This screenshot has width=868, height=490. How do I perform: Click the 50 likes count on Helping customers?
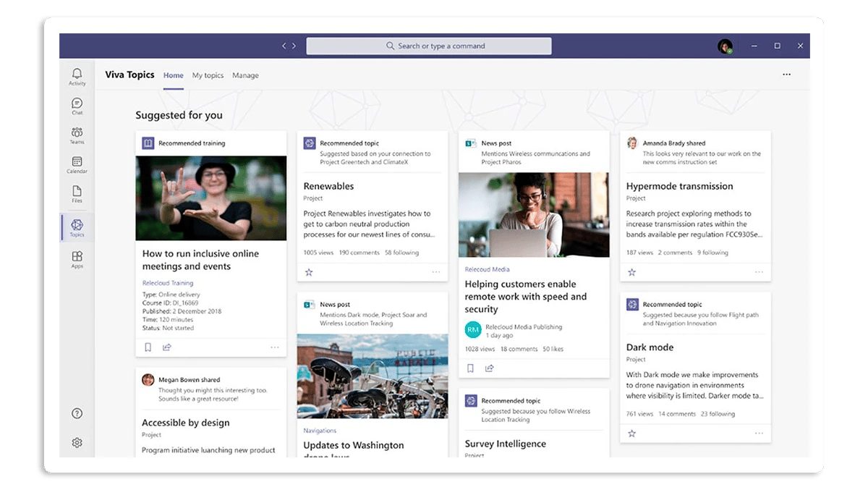pos(553,349)
